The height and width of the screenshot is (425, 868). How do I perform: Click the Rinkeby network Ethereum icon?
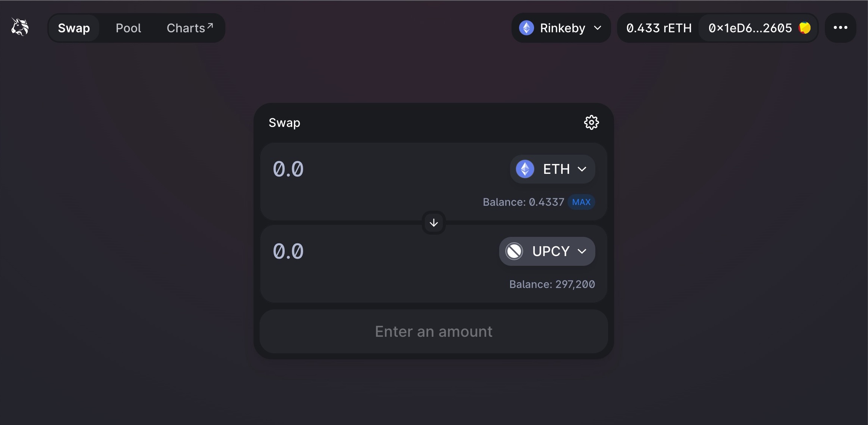click(527, 28)
